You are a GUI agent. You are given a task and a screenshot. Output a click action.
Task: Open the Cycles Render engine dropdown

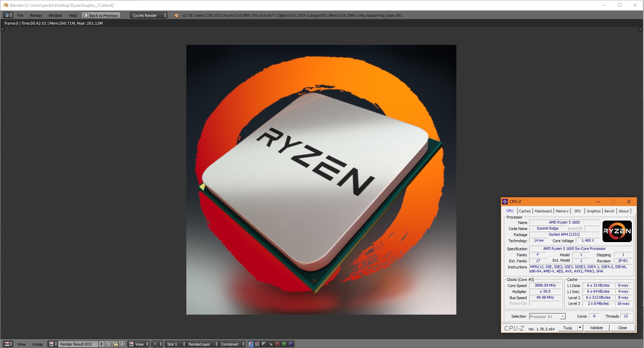pyautogui.click(x=149, y=15)
